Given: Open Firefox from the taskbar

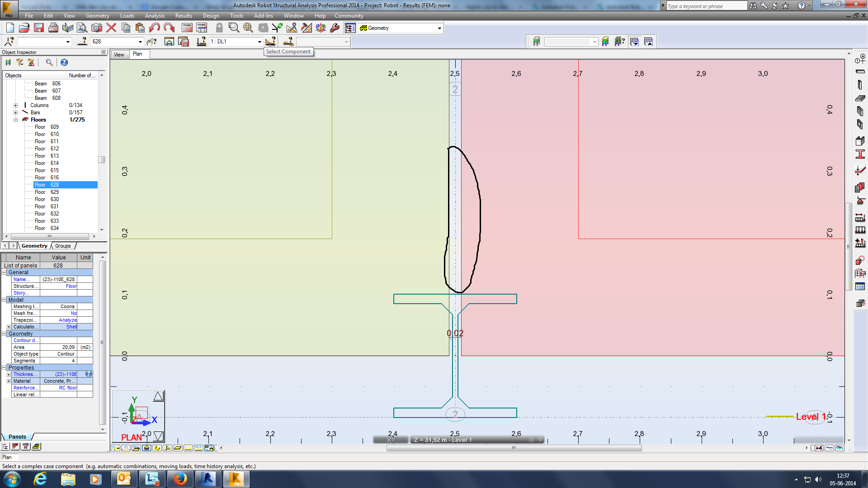Looking at the screenshot, I should pyautogui.click(x=180, y=479).
